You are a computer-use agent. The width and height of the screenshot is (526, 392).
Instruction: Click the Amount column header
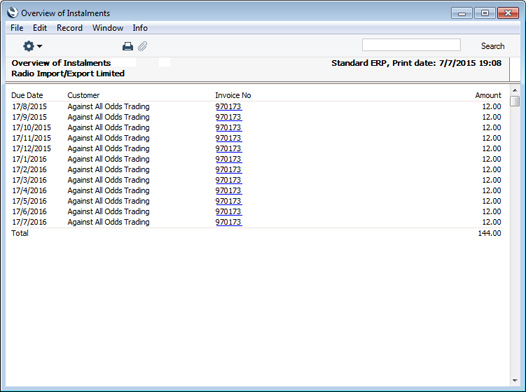coord(488,95)
